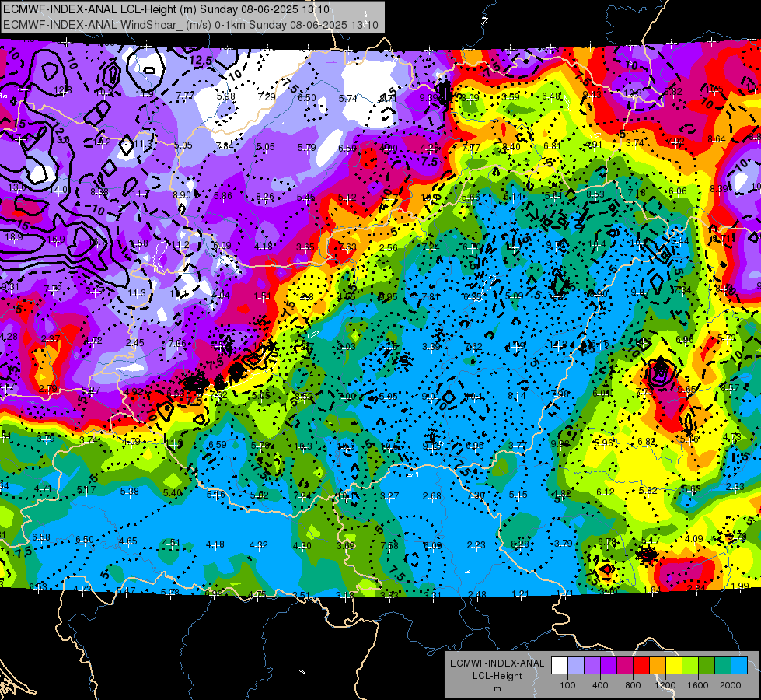761x700 pixels.
Task: Click the wind shear value '2.48'
Action: coord(477,594)
